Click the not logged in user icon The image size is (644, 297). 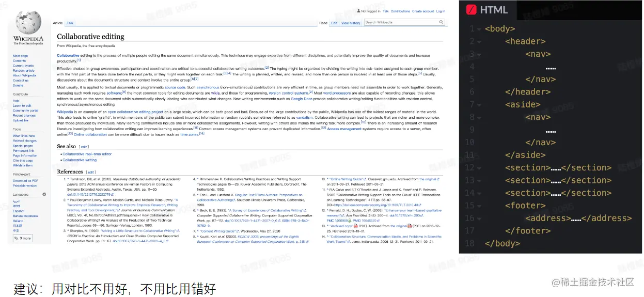(x=358, y=11)
